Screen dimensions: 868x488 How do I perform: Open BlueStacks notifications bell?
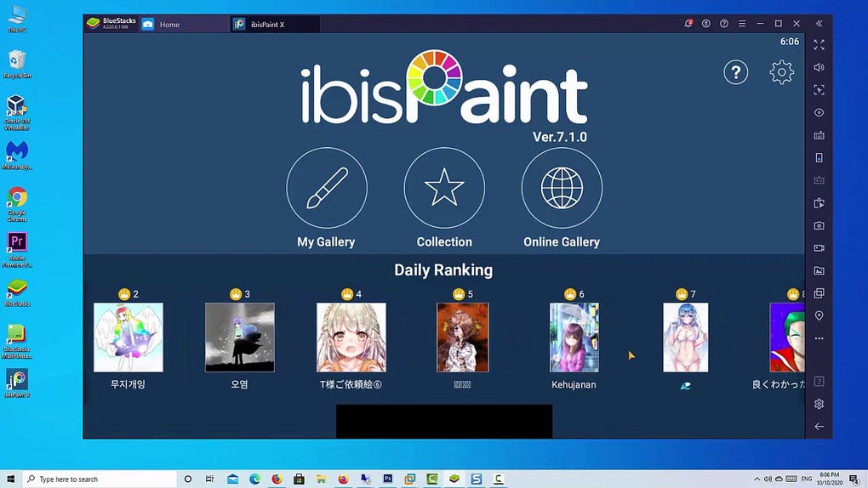pos(688,24)
